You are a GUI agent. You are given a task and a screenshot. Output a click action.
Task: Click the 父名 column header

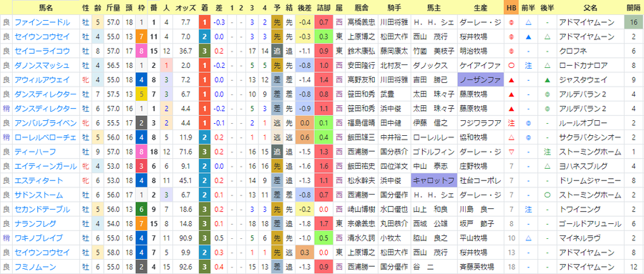(590, 8)
